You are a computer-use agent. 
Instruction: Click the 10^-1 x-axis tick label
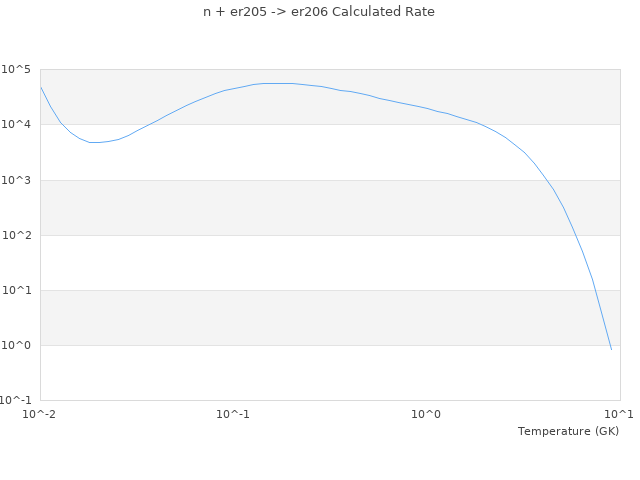pyautogui.click(x=233, y=414)
